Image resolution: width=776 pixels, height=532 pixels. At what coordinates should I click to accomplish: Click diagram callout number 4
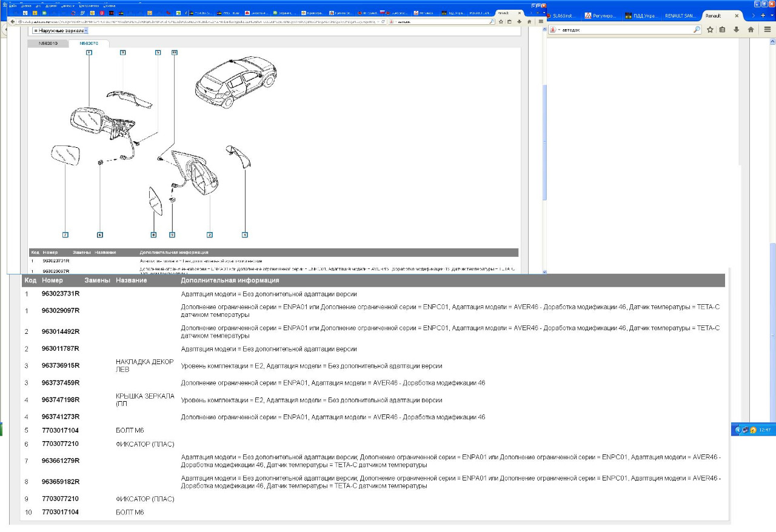coord(245,234)
